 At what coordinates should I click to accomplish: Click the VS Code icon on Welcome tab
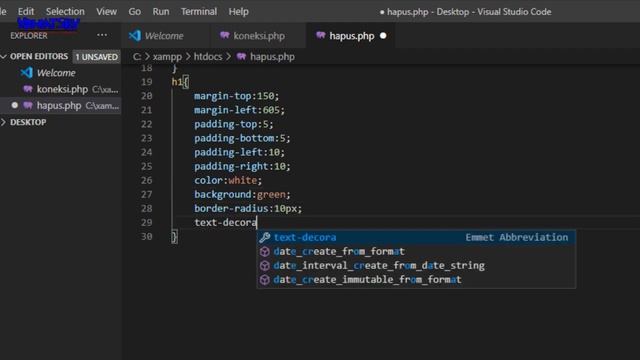click(135, 36)
